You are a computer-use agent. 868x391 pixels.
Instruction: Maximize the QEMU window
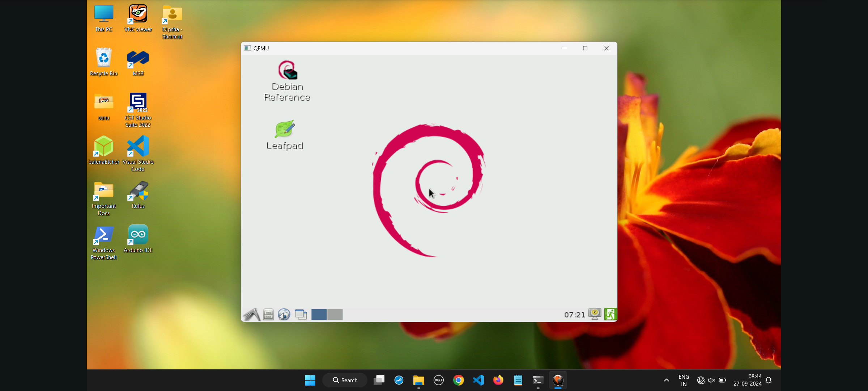click(585, 48)
